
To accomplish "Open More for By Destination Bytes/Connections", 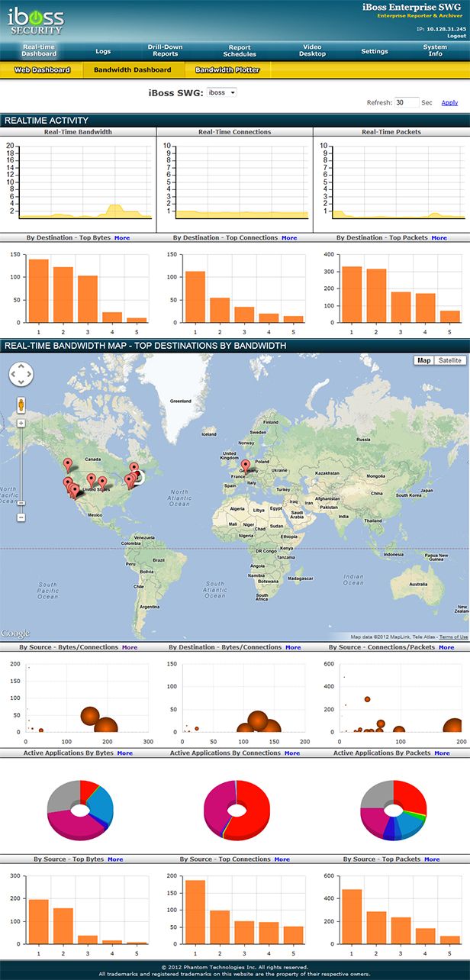I will (293, 647).
